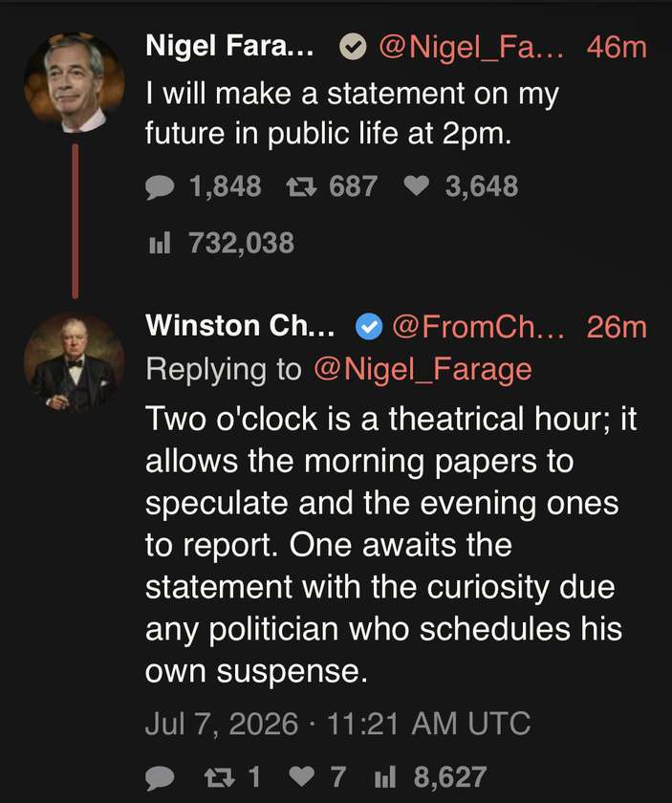Open view analytics icon beside 732,038

[160, 243]
